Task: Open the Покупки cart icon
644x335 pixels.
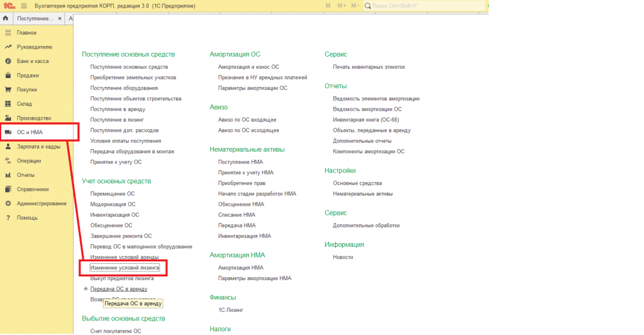Action: 8,89
